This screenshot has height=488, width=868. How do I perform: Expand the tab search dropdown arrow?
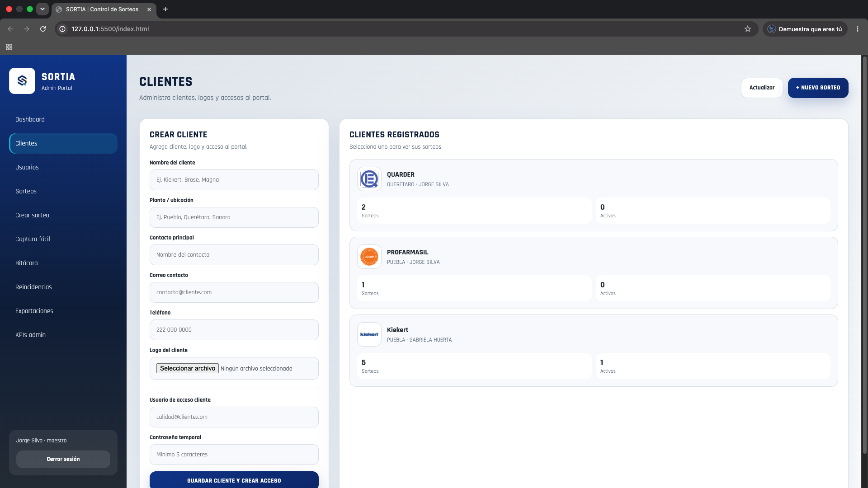click(x=42, y=9)
